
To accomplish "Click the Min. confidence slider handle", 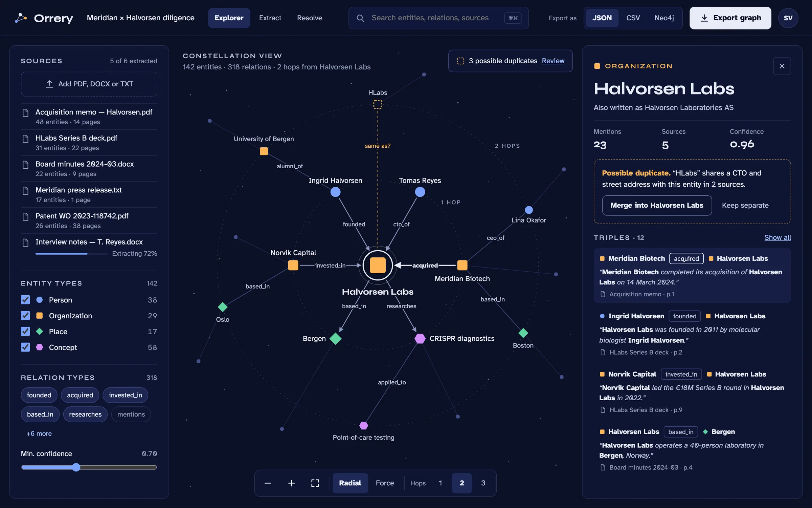I will (x=76, y=467).
